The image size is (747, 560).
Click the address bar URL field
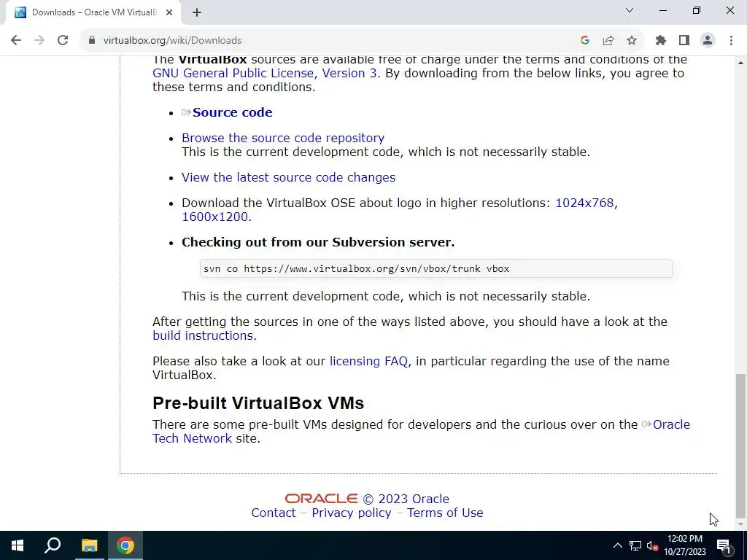tap(333, 41)
